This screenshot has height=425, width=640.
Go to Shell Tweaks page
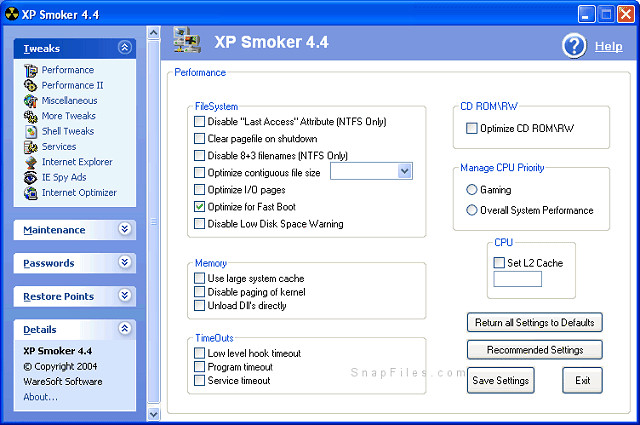pyautogui.click(x=68, y=131)
